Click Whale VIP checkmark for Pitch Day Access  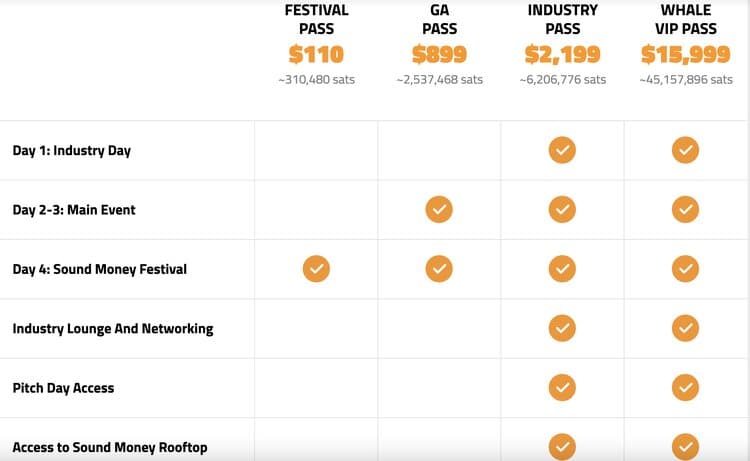[x=685, y=387]
